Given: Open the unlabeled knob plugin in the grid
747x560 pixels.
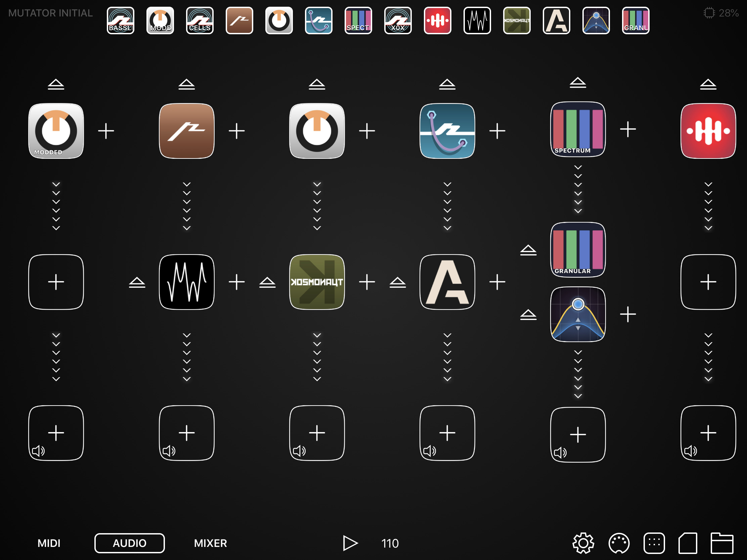Looking at the screenshot, I should point(317,131).
